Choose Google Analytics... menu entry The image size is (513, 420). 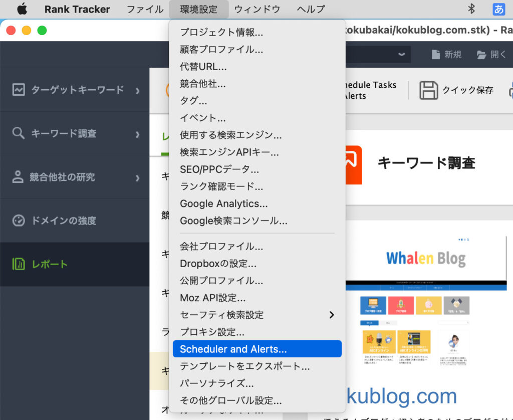click(257, 203)
